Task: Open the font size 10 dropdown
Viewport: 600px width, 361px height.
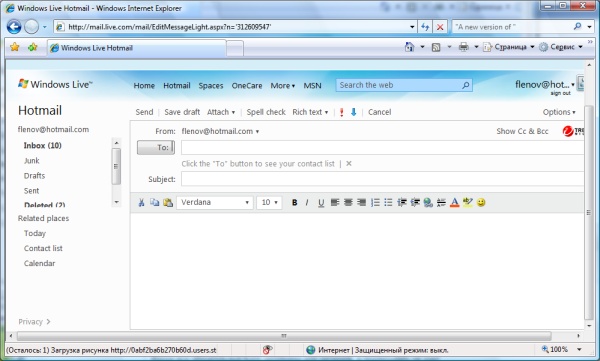Action: pos(269,202)
